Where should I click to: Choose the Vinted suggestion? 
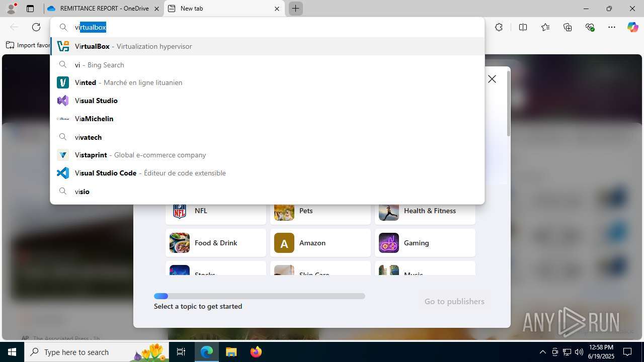coord(268,82)
